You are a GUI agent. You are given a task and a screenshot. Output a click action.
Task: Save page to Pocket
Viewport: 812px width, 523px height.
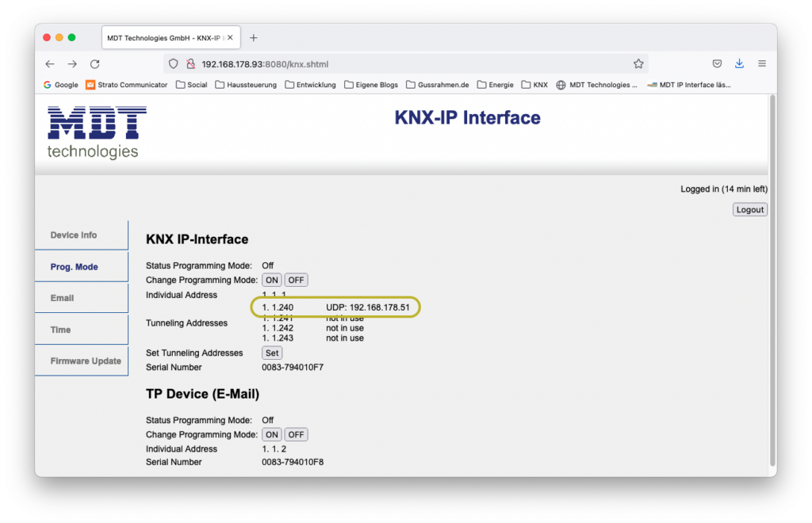click(x=717, y=63)
